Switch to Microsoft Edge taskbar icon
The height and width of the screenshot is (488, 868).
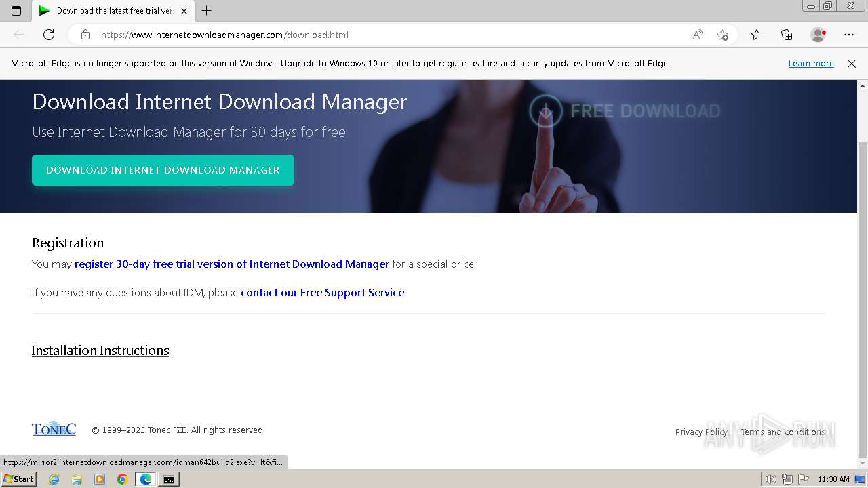pos(146,479)
